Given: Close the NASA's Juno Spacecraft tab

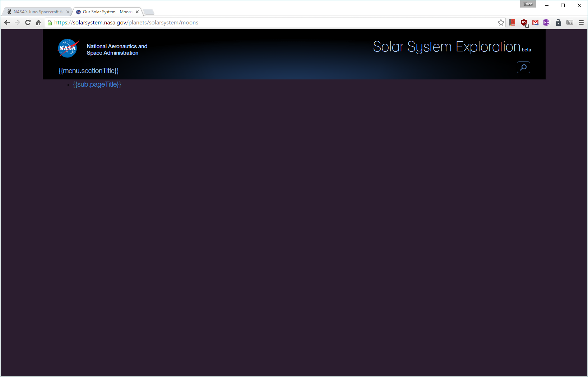Looking at the screenshot, I should 68,12.
